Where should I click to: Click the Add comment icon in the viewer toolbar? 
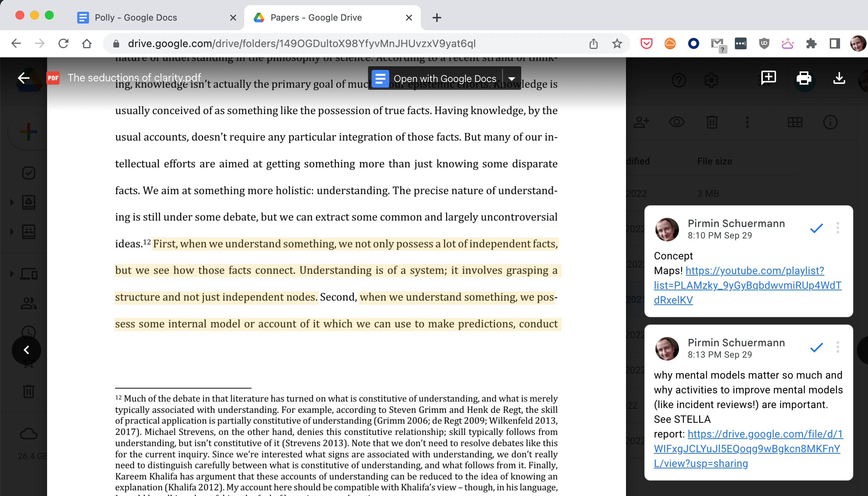coord(768,78)
